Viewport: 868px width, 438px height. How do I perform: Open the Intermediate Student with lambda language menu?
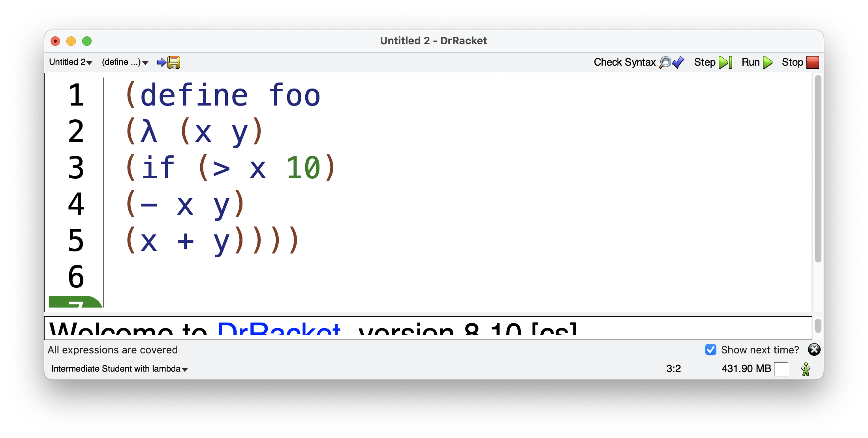click(x=119, y=369)
